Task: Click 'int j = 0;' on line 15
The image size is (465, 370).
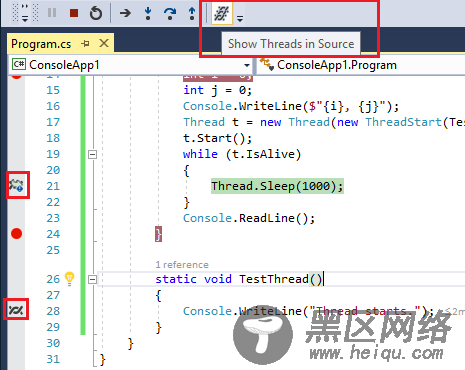Action: coord(217,90)
